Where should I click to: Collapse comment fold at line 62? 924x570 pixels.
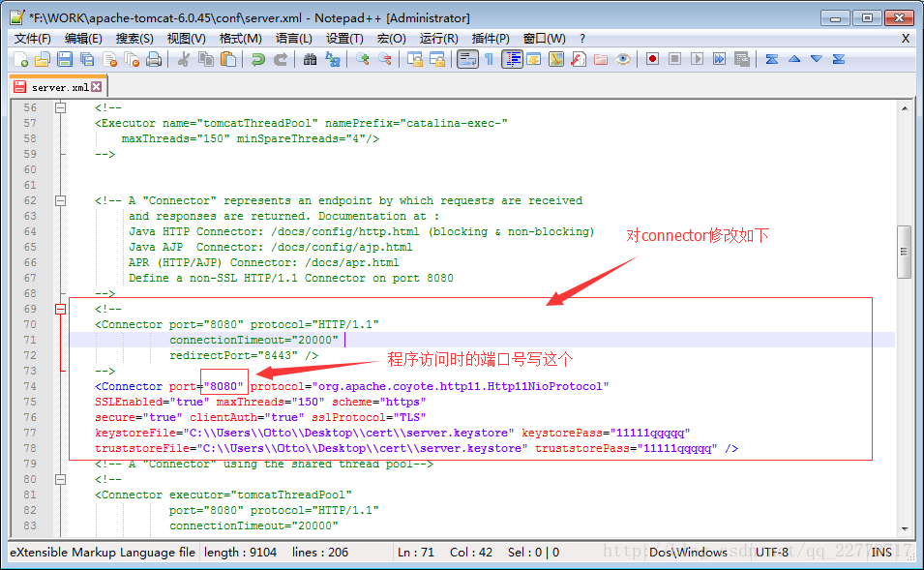(x=60, y=201)
